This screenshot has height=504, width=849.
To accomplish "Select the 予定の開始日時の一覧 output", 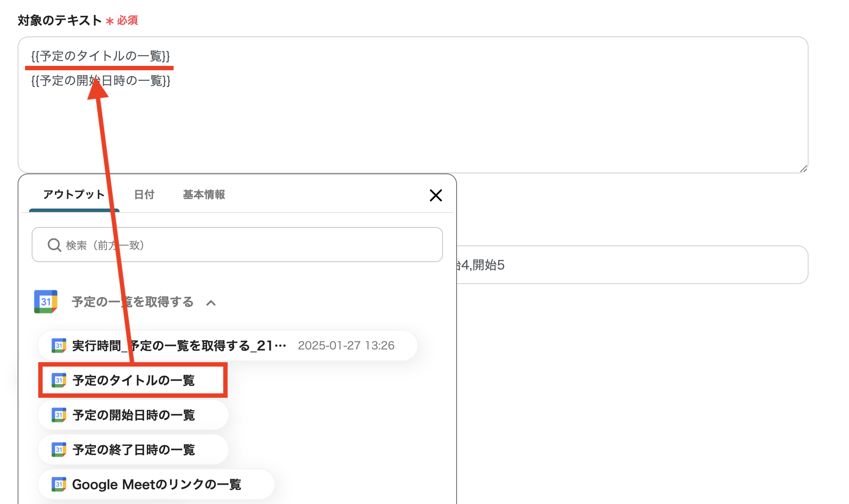I will click(x=133, y=415).
